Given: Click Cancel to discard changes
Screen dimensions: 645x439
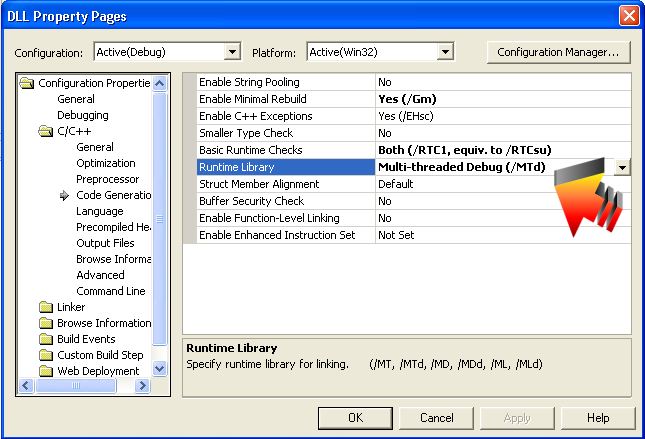Looking at the screenshot, I should [x=436, y=418].
